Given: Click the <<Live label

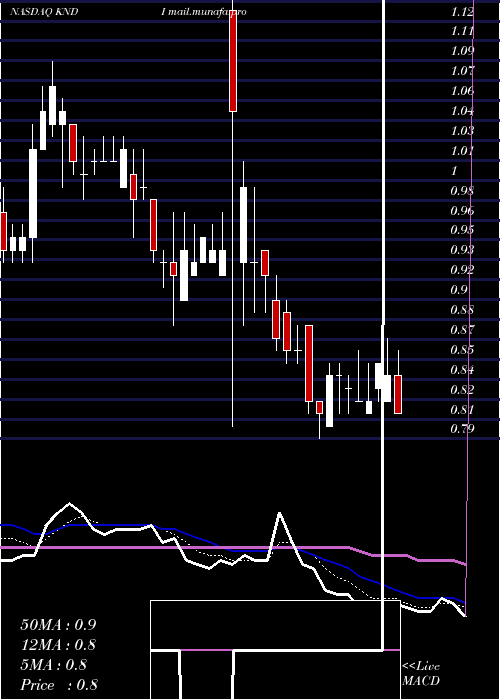Looking at the screenshot, I should click(x=421, y=667).
